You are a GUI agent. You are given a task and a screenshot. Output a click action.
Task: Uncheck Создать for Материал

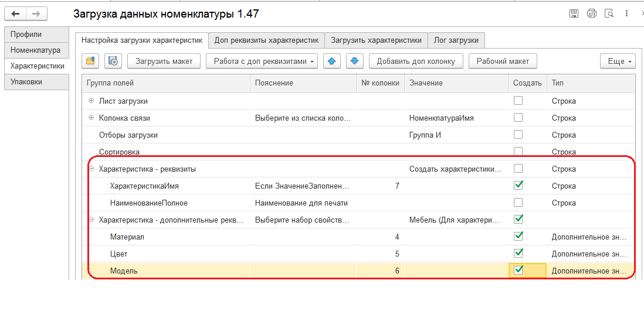[x=518, y=236]
